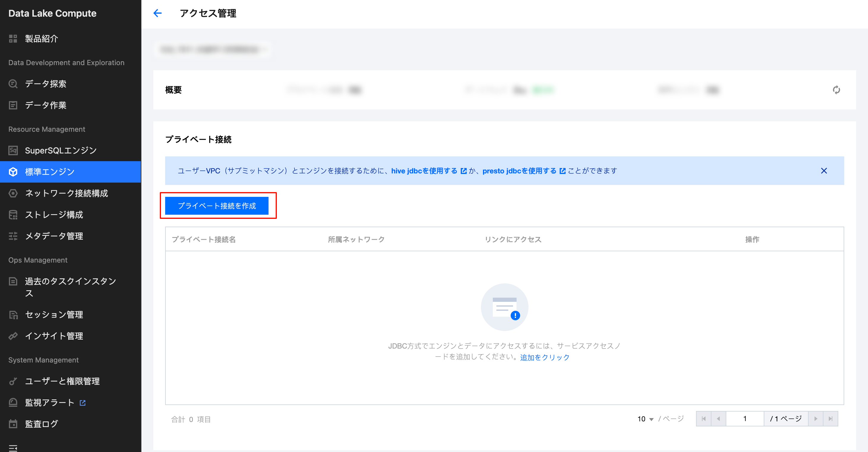
Task: Open ネットワーク接続構成 in the sidebar
Action: tap(66, 193)
